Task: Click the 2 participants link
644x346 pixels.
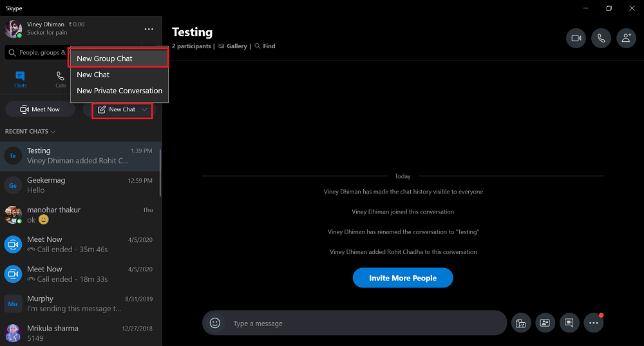Action: (191, 46)
